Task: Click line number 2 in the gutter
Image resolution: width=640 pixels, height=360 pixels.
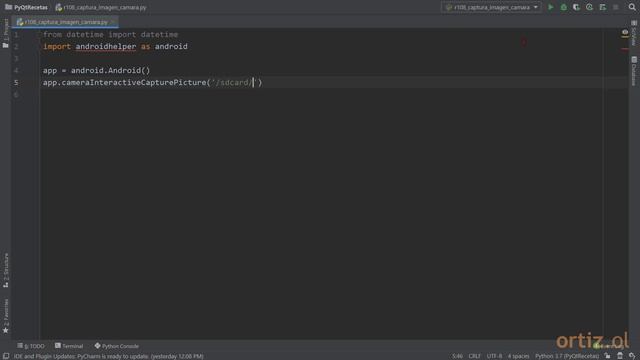Action: [16, 47]
